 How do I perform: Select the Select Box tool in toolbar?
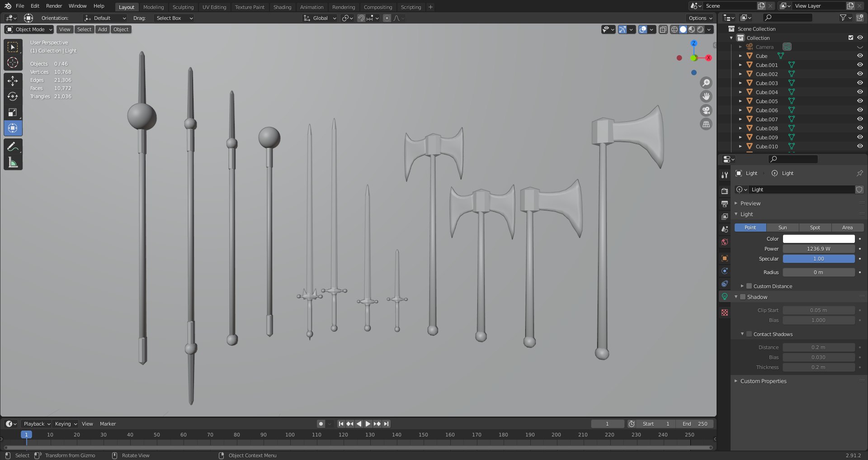13,47
